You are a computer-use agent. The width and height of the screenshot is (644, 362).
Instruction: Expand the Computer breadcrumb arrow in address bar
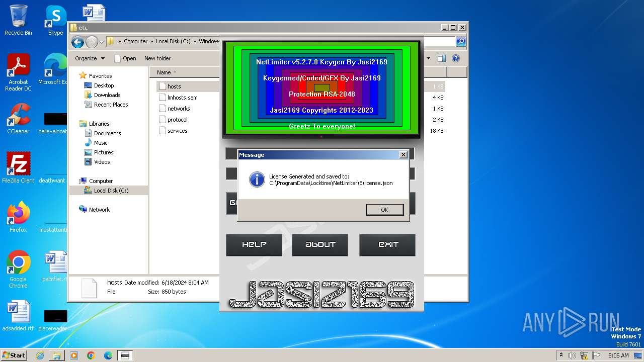(x=152, y=41)
